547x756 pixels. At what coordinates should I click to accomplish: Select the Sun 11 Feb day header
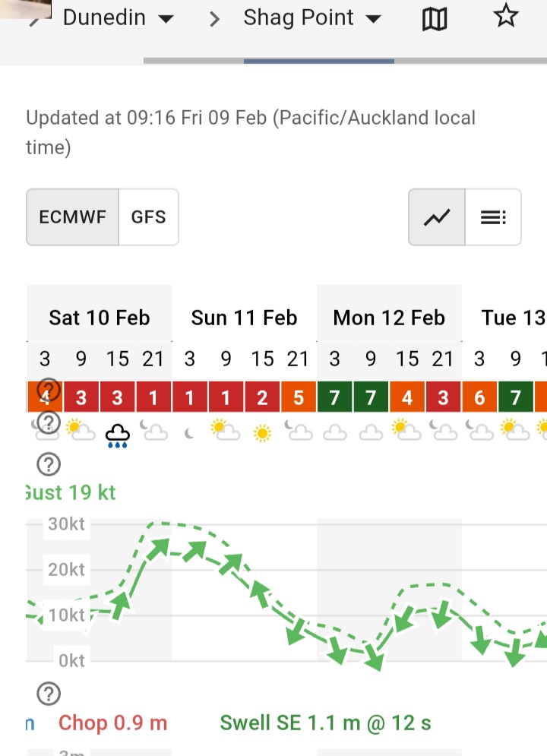pos(245,318)
